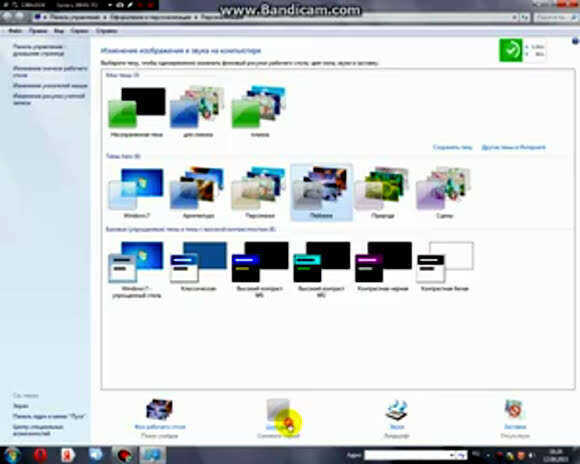Screen dimensions: 580x464
Task: Expand the taskbar Address field dropdown
Action: coord(452,455)
